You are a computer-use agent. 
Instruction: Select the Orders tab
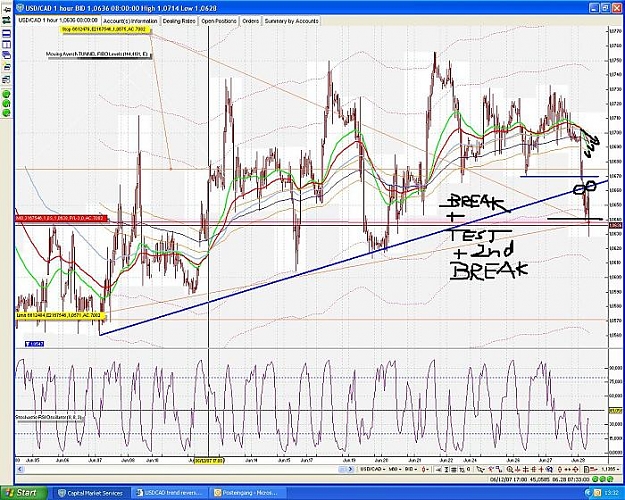point(251,21)
